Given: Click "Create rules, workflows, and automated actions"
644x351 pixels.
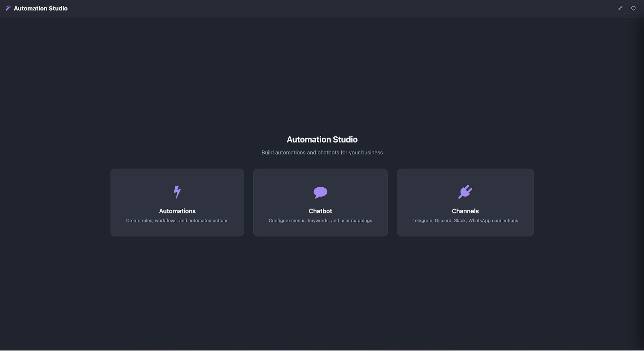Looking at the screenshot, I should (x=177, y=221).
